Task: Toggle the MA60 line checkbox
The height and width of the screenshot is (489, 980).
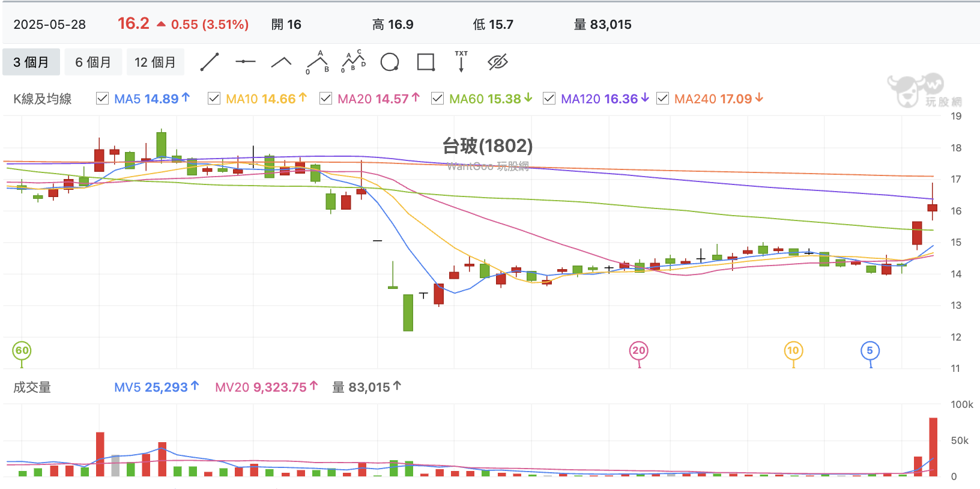Action: point(437,99)
